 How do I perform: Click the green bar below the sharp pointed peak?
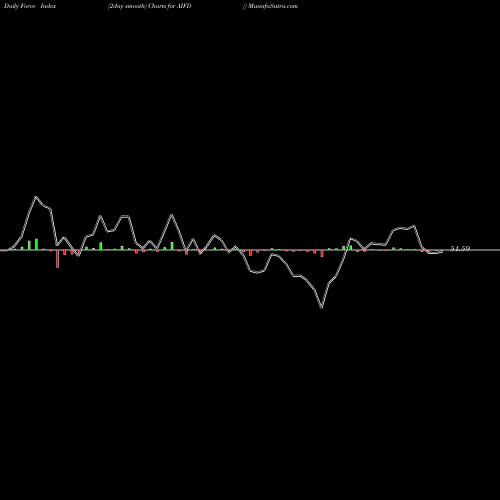172,246
